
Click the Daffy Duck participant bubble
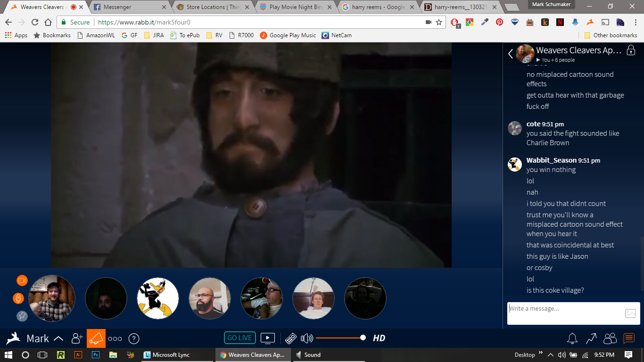(x=158, y=298)
